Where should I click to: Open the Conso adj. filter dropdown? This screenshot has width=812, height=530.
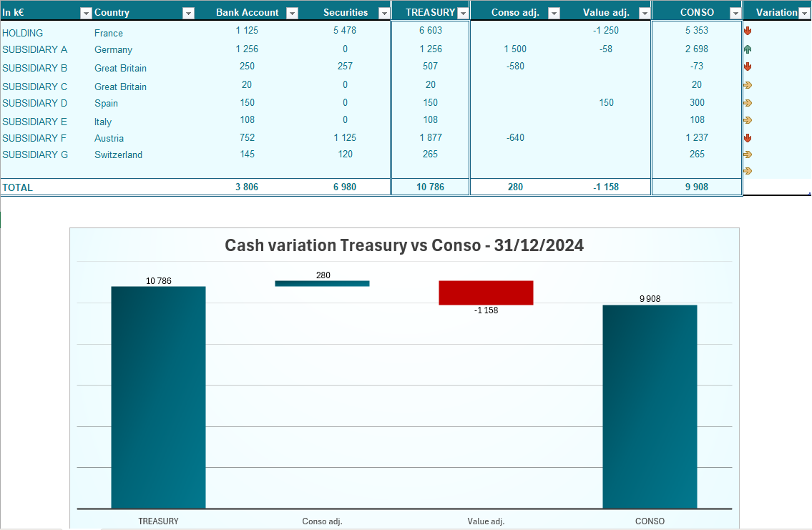554,13
